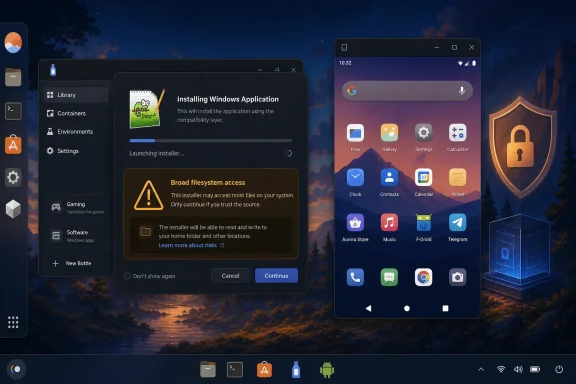Click the Continue button
The width and height of the screenshot is (576, 384).
pos(276,276)
